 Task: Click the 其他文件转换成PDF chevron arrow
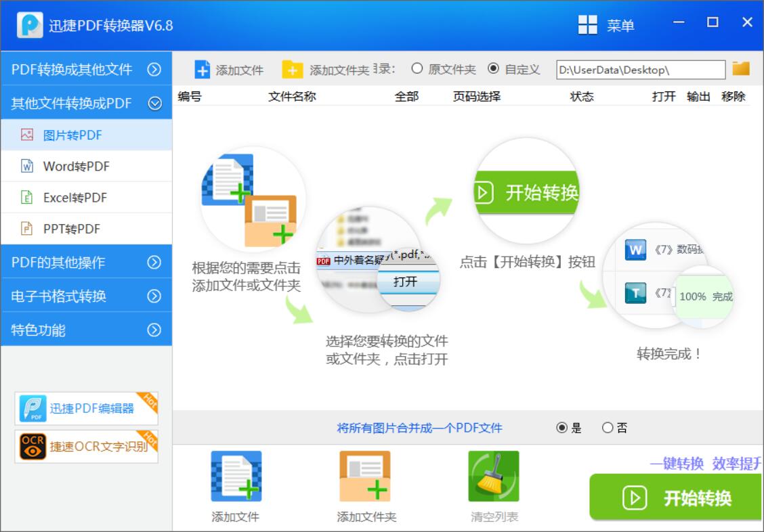(x=154, y=103)
